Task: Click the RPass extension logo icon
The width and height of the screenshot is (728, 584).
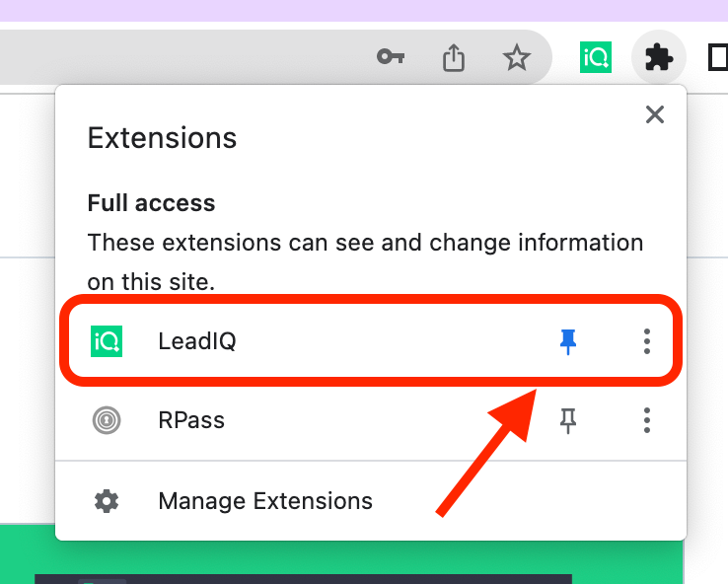Action: 107,420
